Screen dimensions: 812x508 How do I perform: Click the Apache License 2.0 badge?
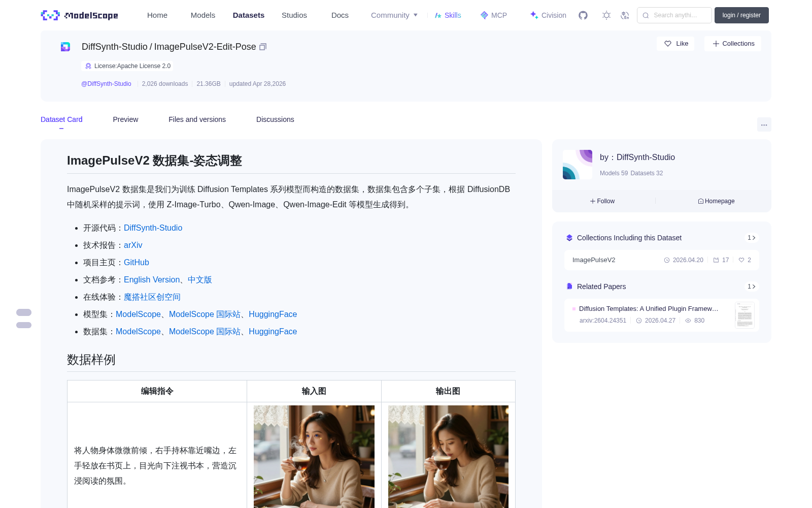pyautogui.click(x=127, y=66)
